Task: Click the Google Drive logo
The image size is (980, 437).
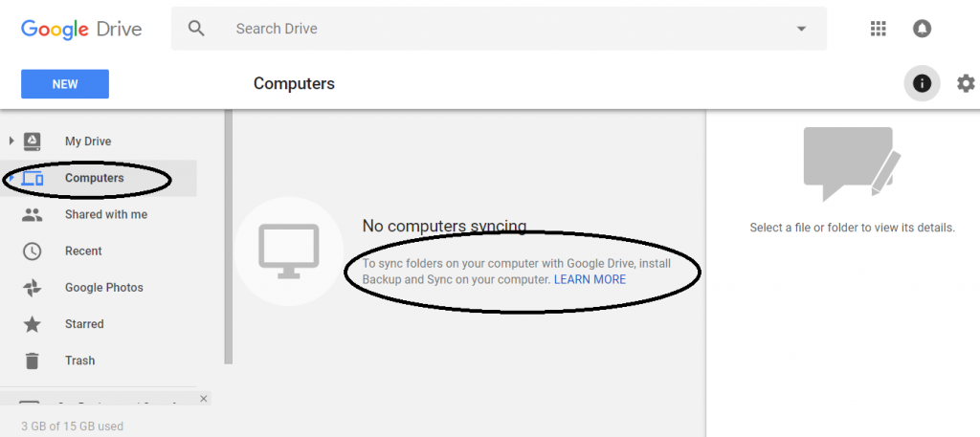Action: (x=81, y=30)
